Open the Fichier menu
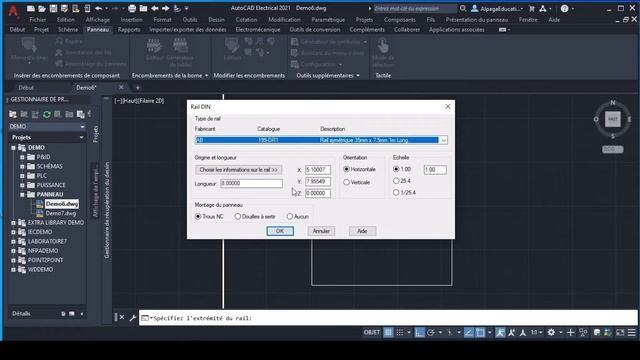Screen dimensions: 640x360 tap(38, 20)
